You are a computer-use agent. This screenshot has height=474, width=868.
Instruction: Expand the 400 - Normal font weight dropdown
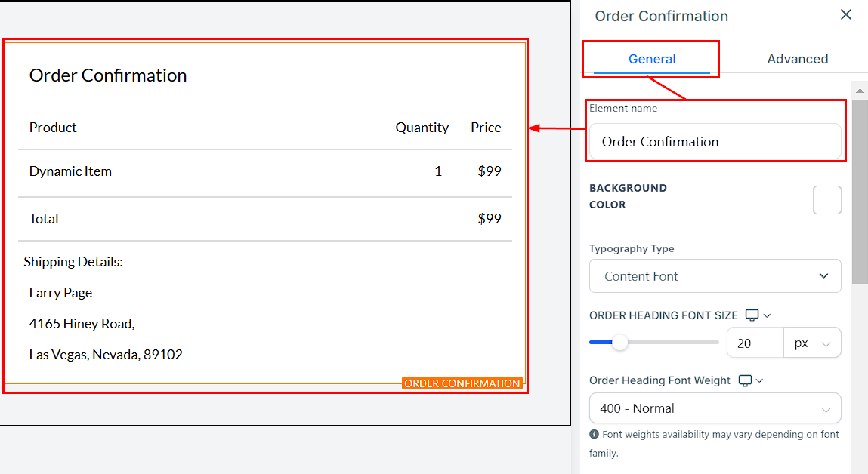(x=715, y=408)
